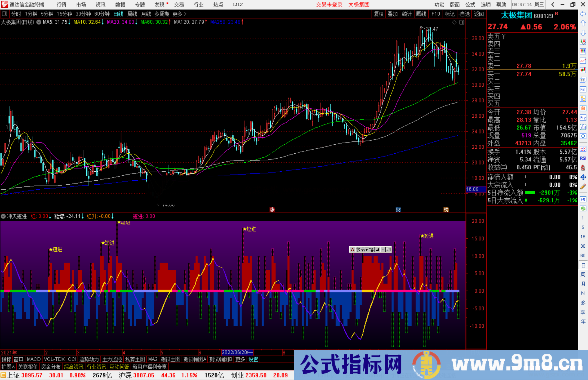
Task: Click the 极品五笔 input method bar
Action: point(365,250)
